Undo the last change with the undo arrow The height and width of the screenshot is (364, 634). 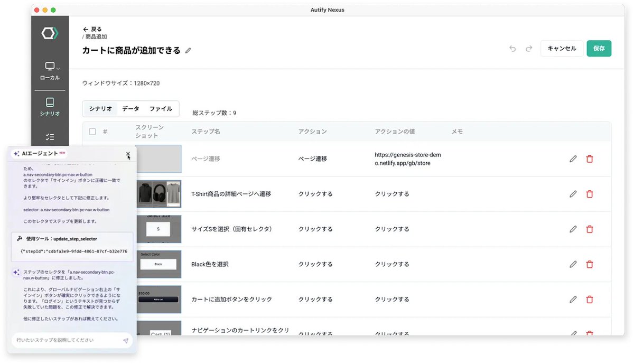512,48
